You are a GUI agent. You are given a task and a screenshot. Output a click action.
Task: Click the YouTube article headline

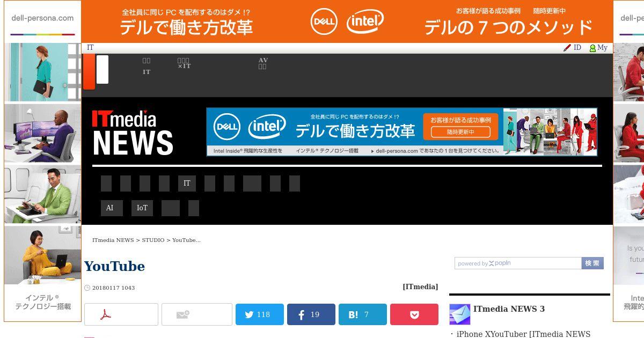[x=114, y=267]
